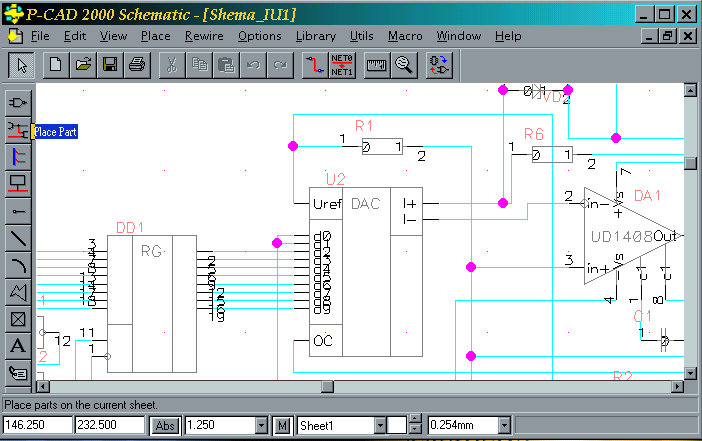
Task: Click the scroll right arrow
Action: click(x=677, y=386)
